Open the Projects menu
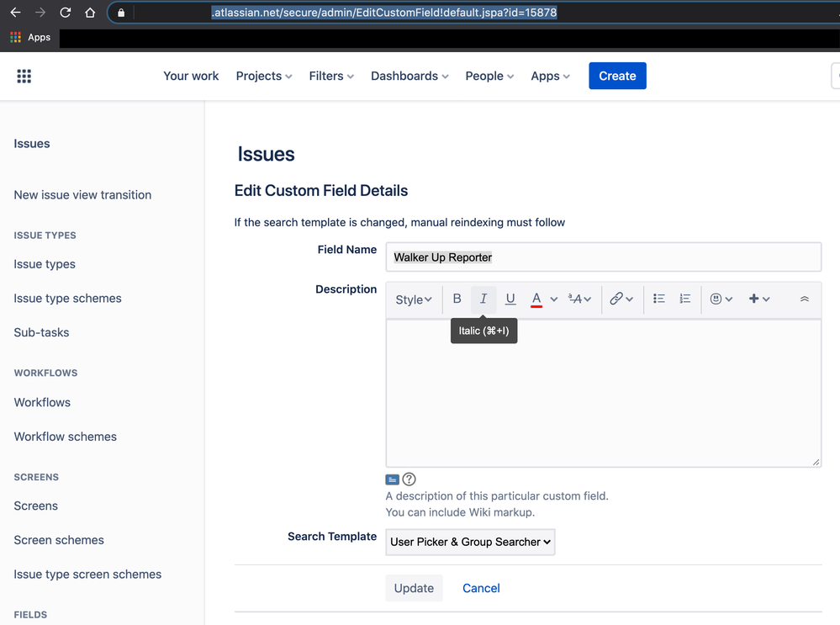This screenshot has width=840, height=625. tap(264, 76)
